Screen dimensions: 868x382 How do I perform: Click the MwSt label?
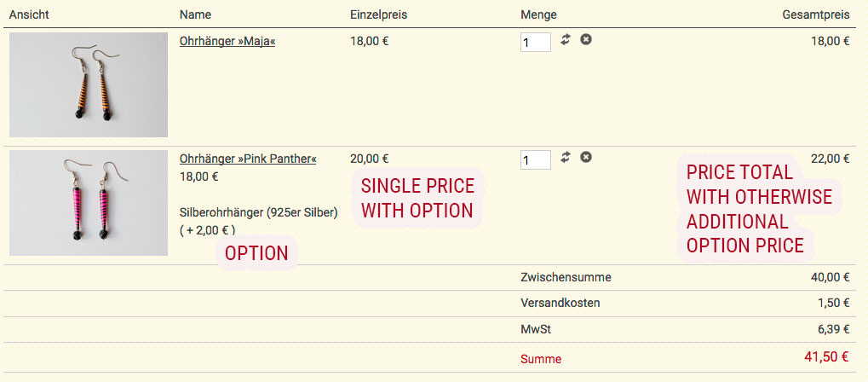(x=534, y=328)
